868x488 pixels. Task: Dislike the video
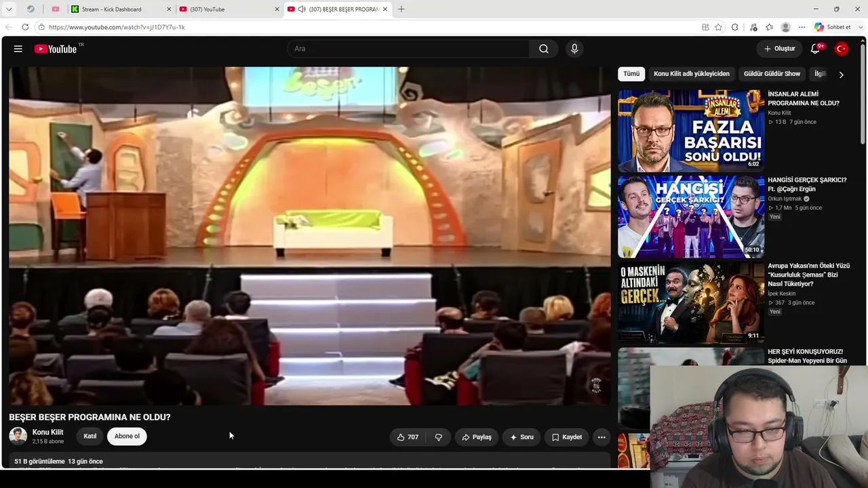[x=439, y=437]
